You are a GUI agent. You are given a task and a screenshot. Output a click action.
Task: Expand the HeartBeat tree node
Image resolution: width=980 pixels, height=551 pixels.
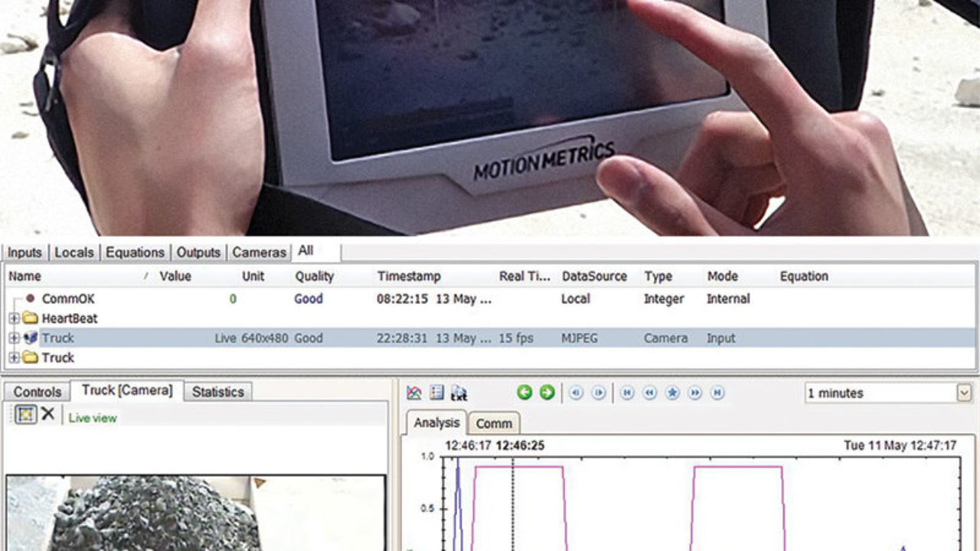pyautogui.click(x=14, y=318)
